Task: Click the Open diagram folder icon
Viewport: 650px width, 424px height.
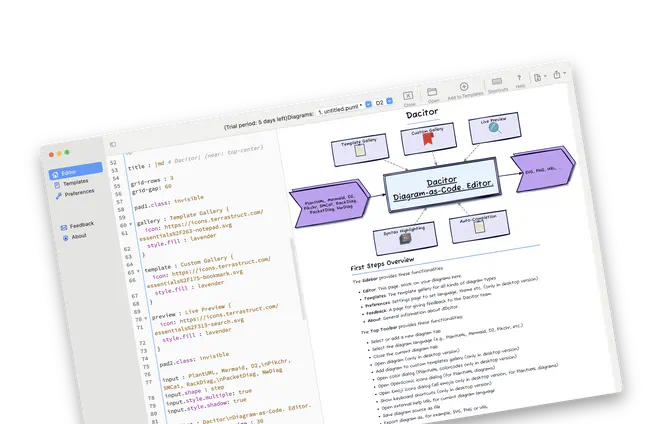Action: 432,94
